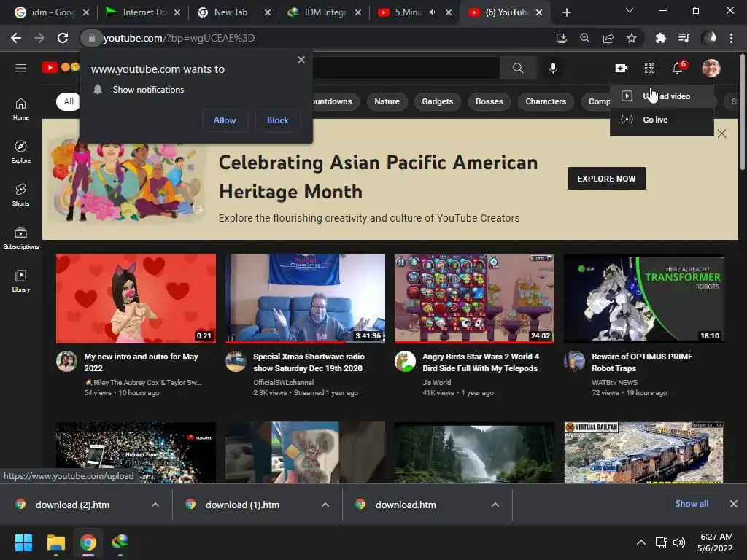
Task: Open the YouTube apps grid
Action: [x=649, y=68]
